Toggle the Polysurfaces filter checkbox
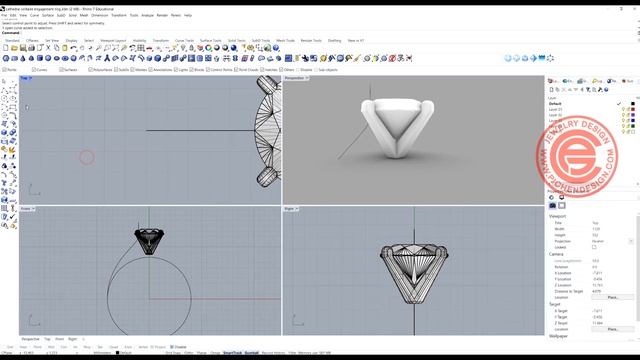Screen dimensions: 640x360 click(90, 70)
